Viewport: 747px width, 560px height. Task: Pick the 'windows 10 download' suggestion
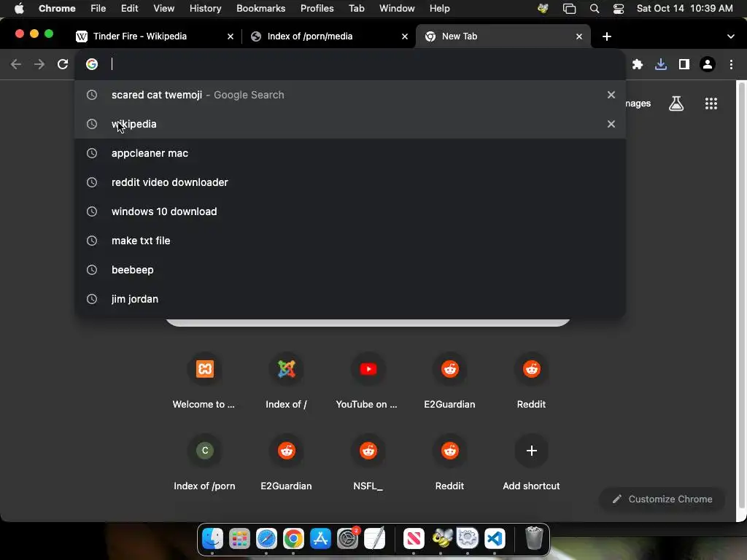349,211
